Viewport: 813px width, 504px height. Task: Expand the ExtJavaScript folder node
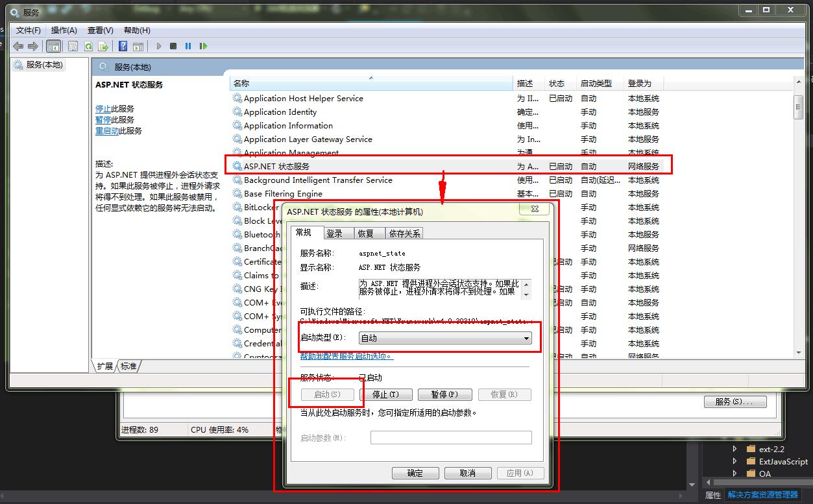click(x=734, y=461)
